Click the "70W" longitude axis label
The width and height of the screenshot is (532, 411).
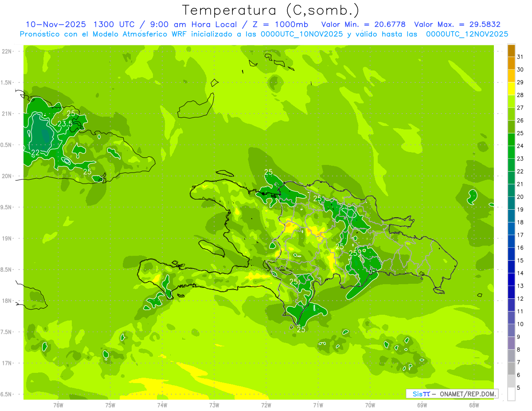point(370,405)
